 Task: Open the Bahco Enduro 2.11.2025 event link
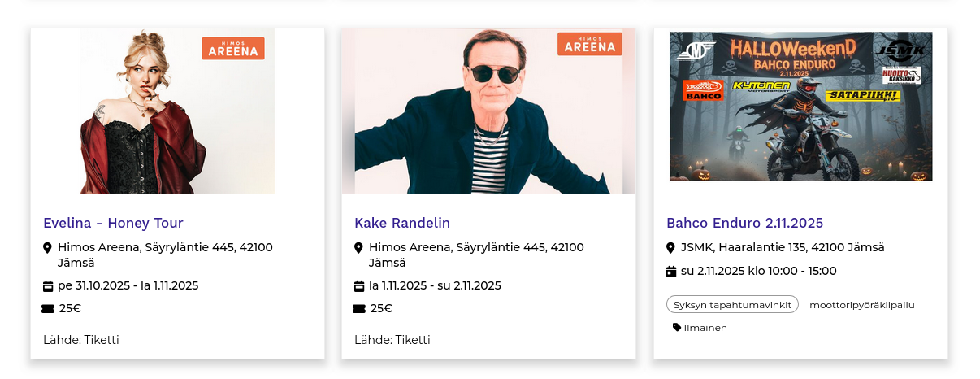[744, 223]
